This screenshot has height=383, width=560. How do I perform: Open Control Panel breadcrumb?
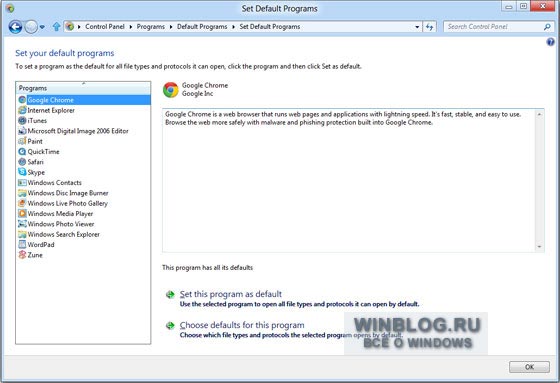[x=105, y=27]
